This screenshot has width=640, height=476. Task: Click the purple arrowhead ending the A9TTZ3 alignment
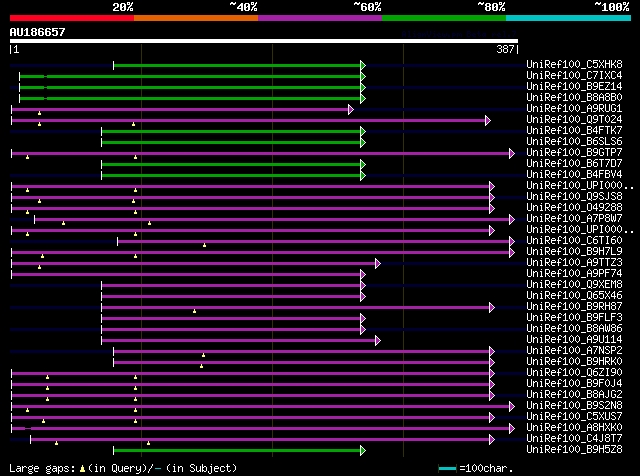click(378, 263)
